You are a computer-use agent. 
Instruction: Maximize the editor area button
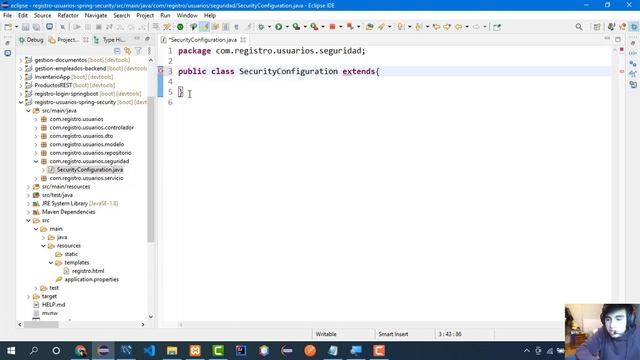[618, 39]
